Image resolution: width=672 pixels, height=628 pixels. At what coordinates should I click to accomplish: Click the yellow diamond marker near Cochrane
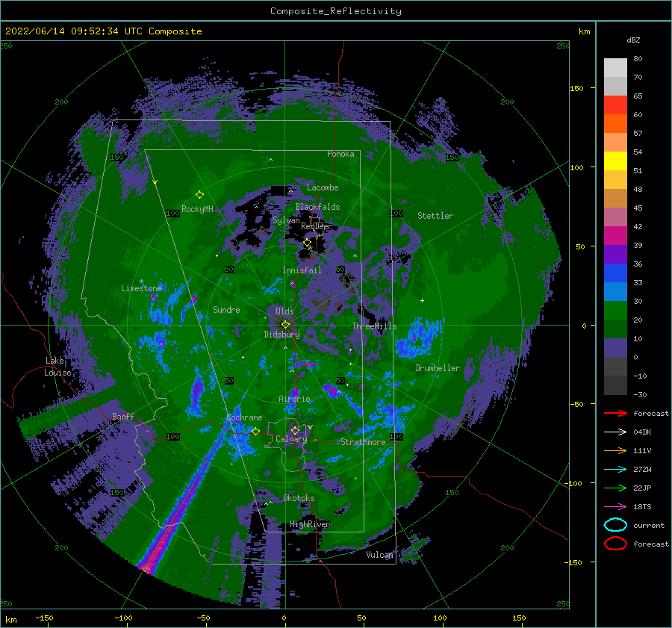coord(255,431)
